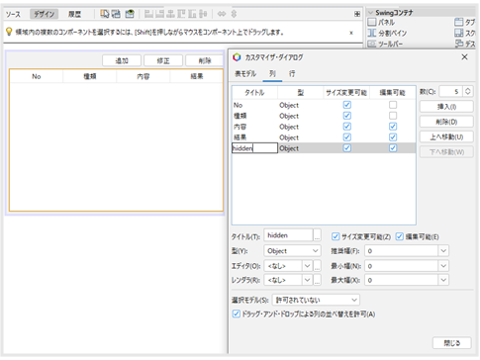Click the ellipsis button beside エディタ dropdown

[317, 266]
